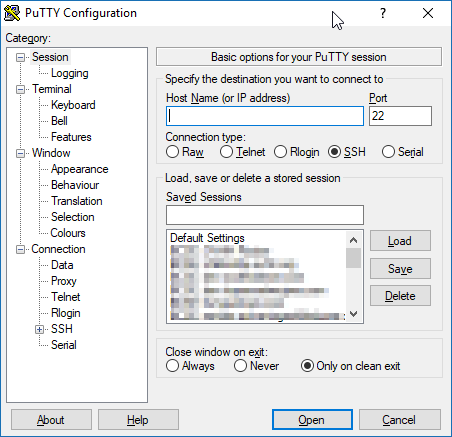Select Serial connection type
This screenshot has width=452, height=437.
tap(403, 152)
